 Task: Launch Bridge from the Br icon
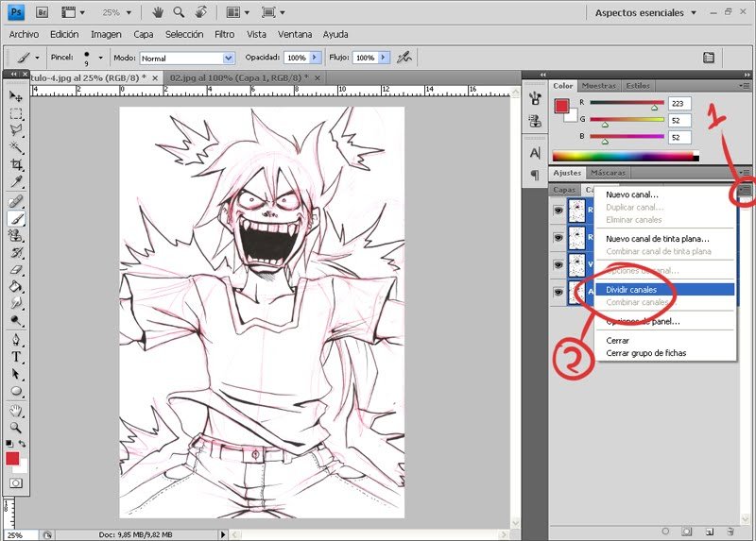[x=43, y=13]
